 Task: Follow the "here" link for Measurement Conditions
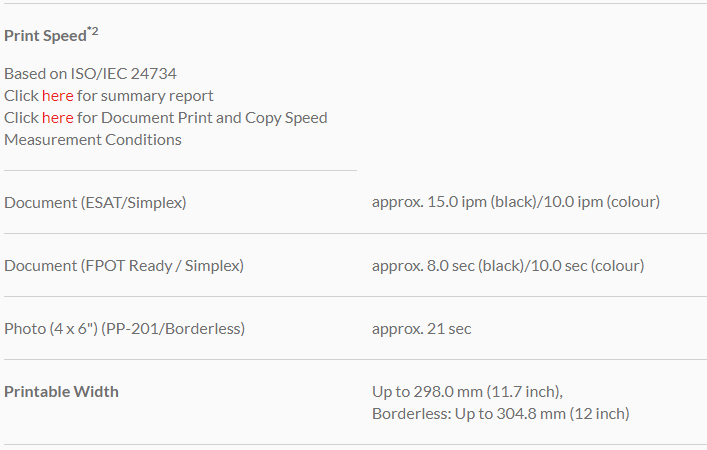(x=57, y=118)
